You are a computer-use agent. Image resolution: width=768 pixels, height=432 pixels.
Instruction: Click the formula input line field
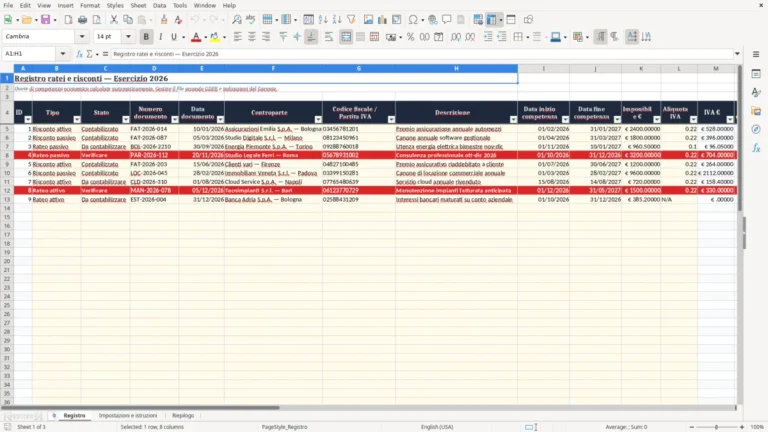(x=421, y=54)
